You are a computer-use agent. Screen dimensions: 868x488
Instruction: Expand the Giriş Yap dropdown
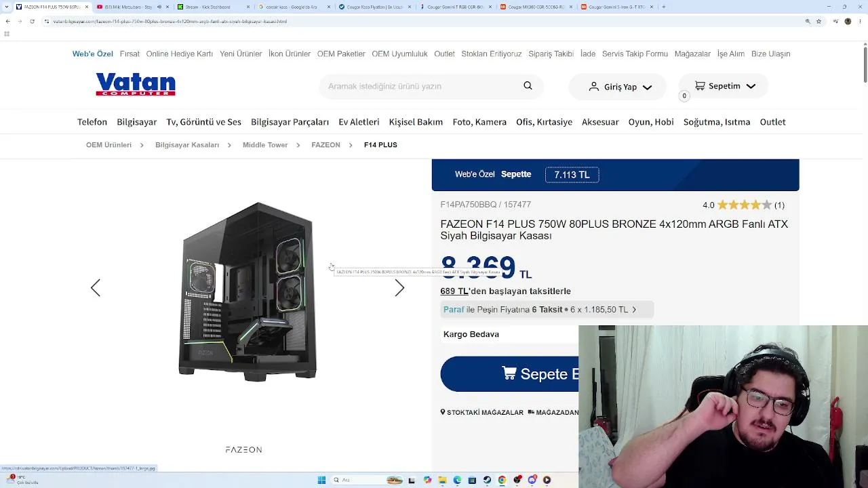pos(647,87)
